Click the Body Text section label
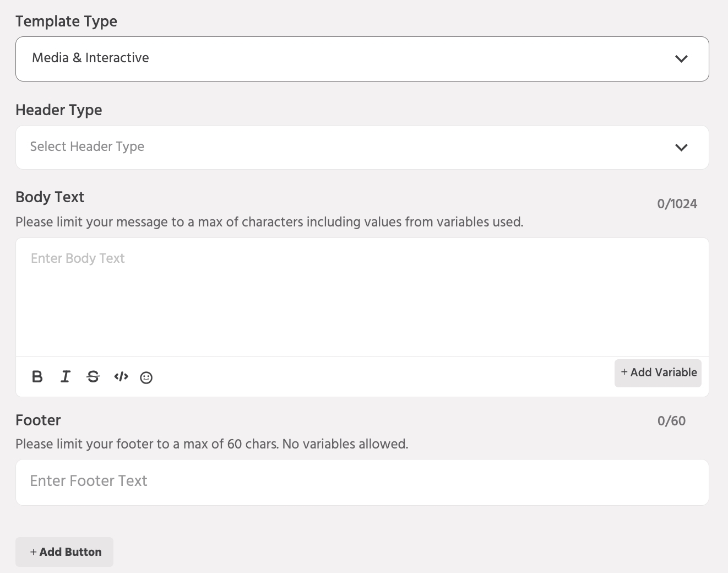 coord(50,197)
